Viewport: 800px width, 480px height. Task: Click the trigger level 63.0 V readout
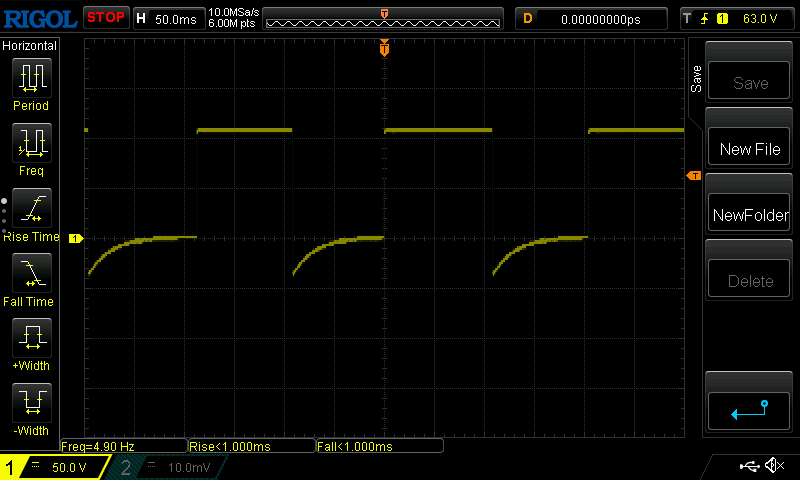(x=760, y=19)
